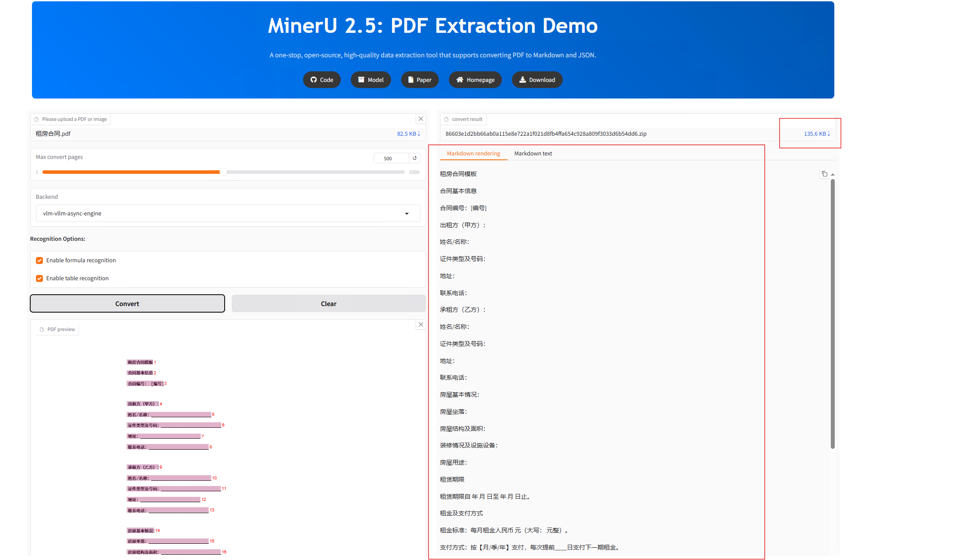Click the Model button in header
The height and width of the screenshot is (560, 953).
coord(371,80)
